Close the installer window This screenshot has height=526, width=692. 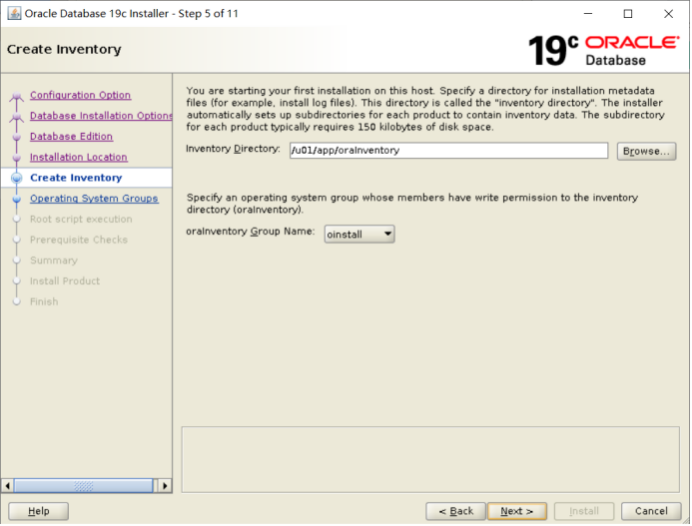pos(668,14)
